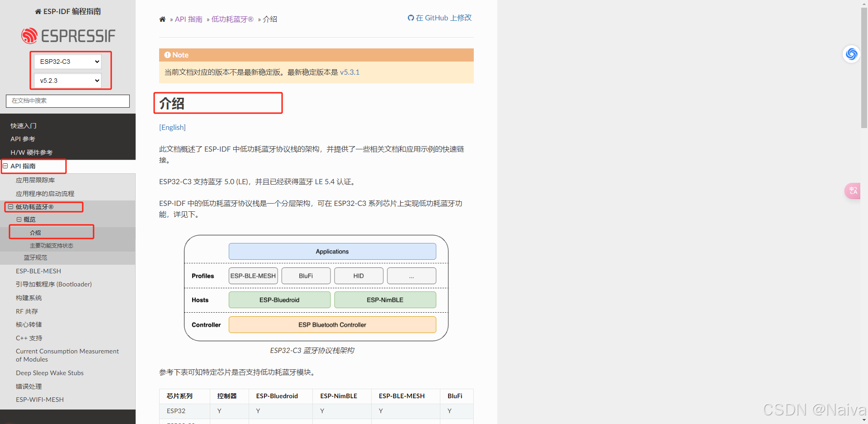Click the blue floating extension icon

coord(851,54)
